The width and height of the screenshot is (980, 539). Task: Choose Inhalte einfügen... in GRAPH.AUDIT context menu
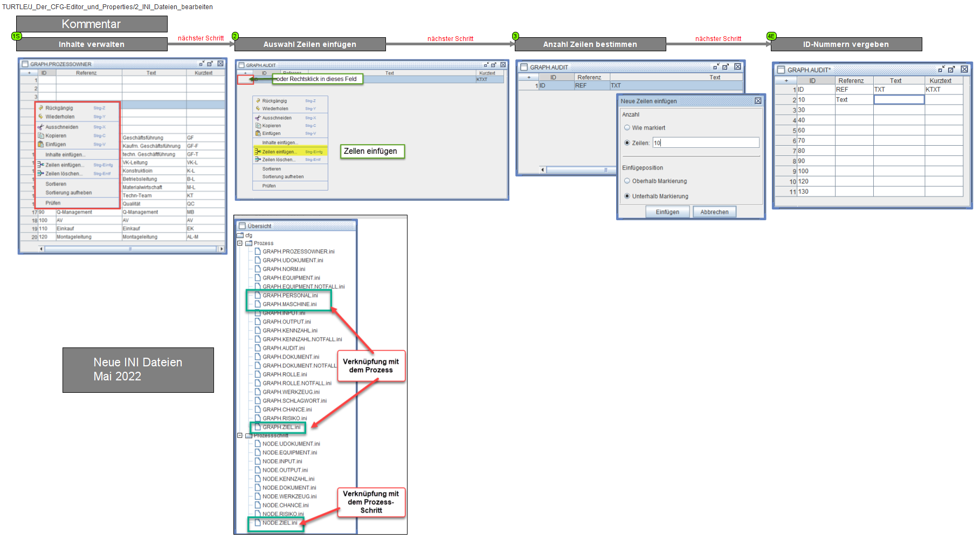pos(280,142)
